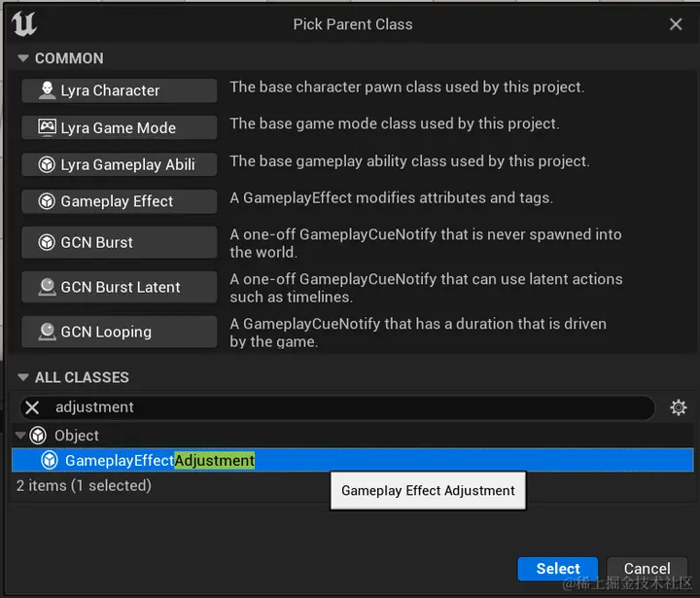Image resolution: width=700 pixels, height=598 pixels.
Task: Pick Lyra Gameplay Ability parent class
Action: click(120, 164)
